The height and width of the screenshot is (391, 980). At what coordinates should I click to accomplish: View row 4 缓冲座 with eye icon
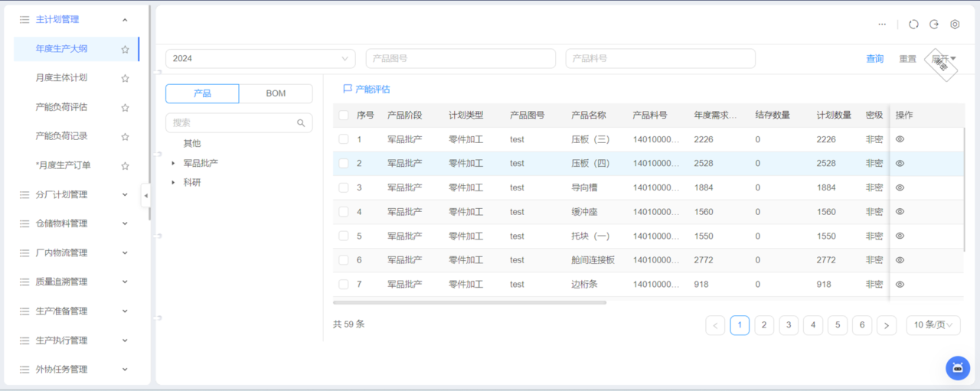(900, 211)
